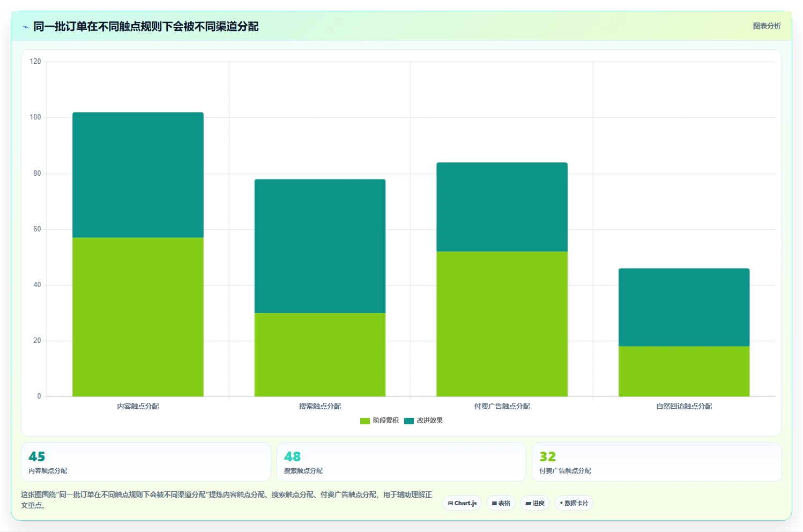The image size is (803, 532).
Task: Toggle the 改进效果 legend color box
Action: [409, 421]
